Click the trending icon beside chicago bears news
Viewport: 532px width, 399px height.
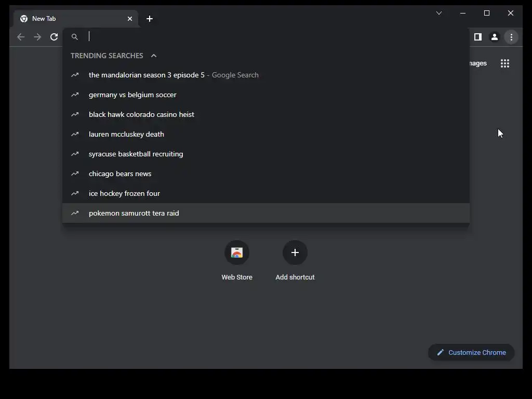coord(75,174)
